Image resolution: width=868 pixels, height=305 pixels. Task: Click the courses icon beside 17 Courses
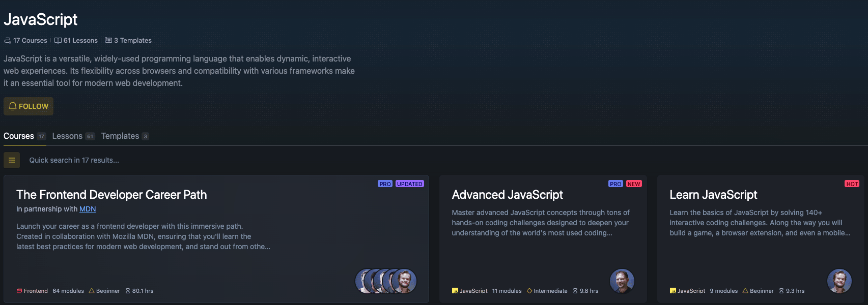tap(7, 40)
